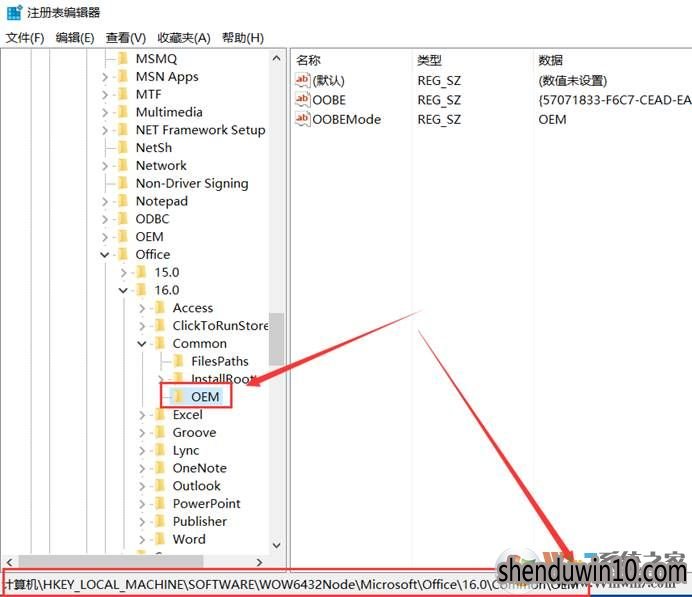692x597 pixels.
Task: Click the string icon of OOBEMode value
Action: (302, 119)
